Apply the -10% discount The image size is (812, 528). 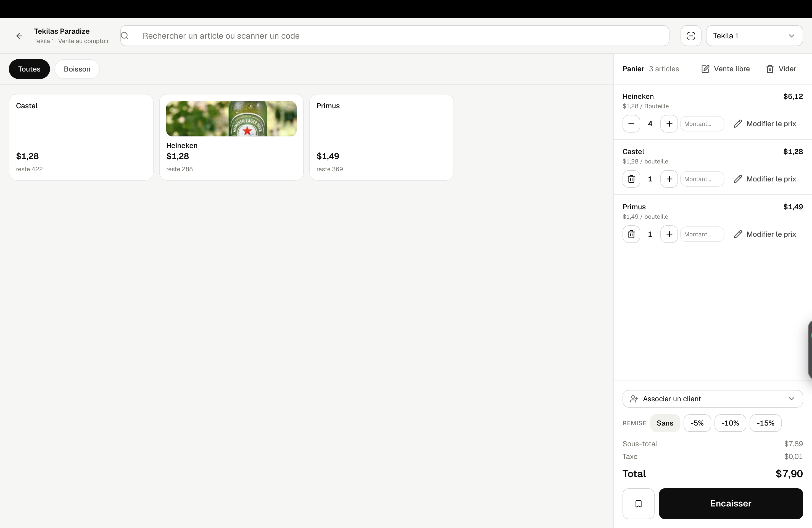tap(730, 423)
